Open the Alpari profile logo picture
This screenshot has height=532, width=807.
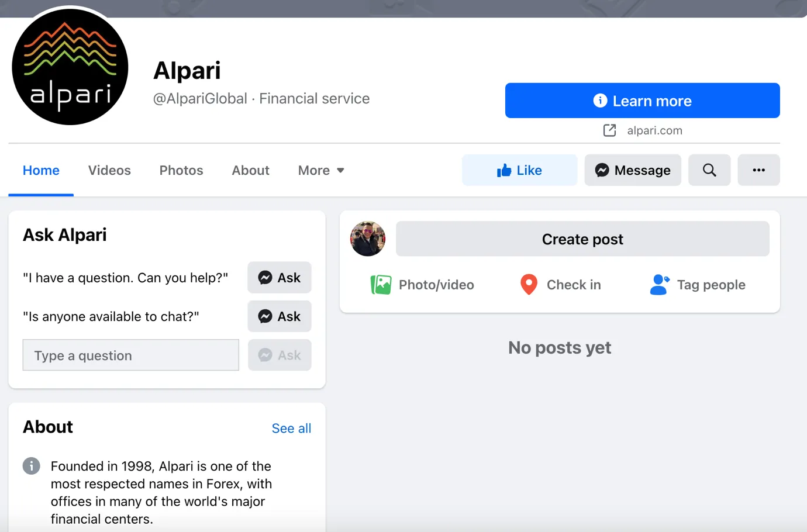(x=70, y=67)
